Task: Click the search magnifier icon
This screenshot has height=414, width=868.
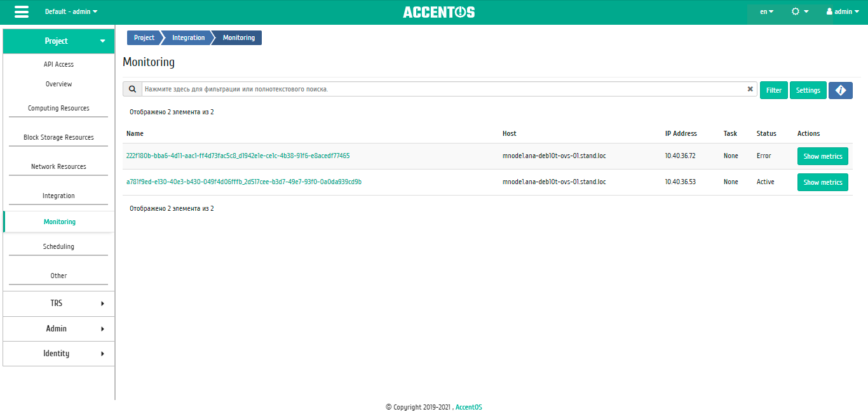Action: [132, 90]
